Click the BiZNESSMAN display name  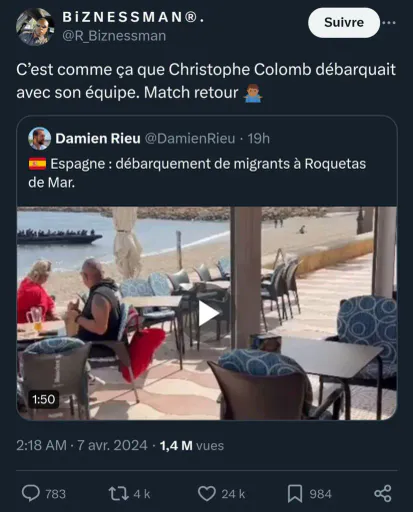click(x=133, y=17)
